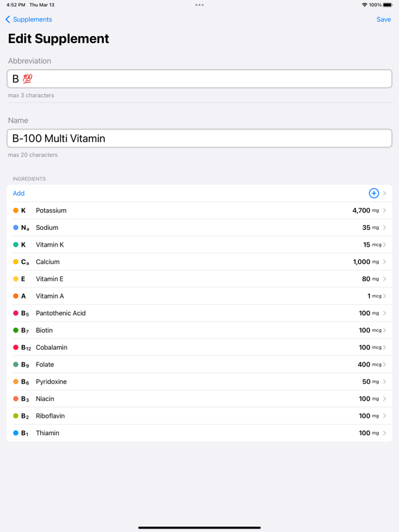Open Riboflavin row disclosure chevron
This screenshot has width=399, height=532.
(384, 416)
